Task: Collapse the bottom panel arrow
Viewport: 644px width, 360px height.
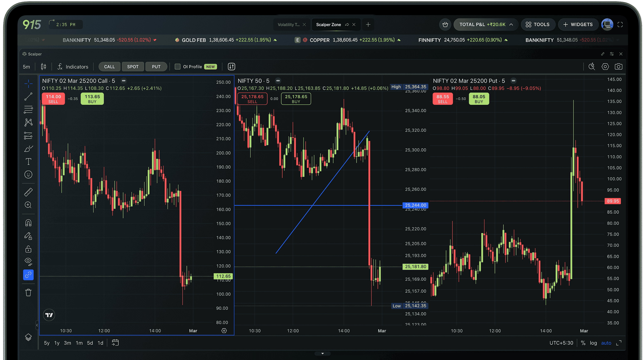Action: (x=322, y=354)
